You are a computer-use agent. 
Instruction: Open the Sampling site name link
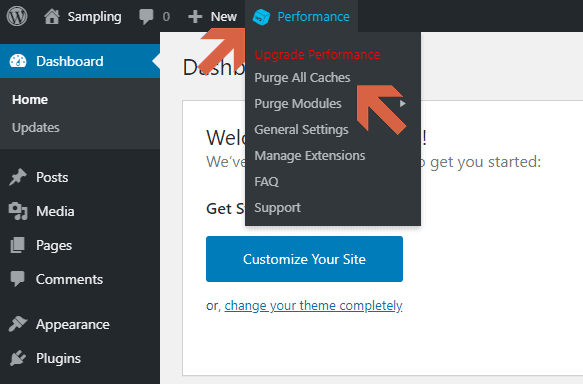tap(94, 17)
